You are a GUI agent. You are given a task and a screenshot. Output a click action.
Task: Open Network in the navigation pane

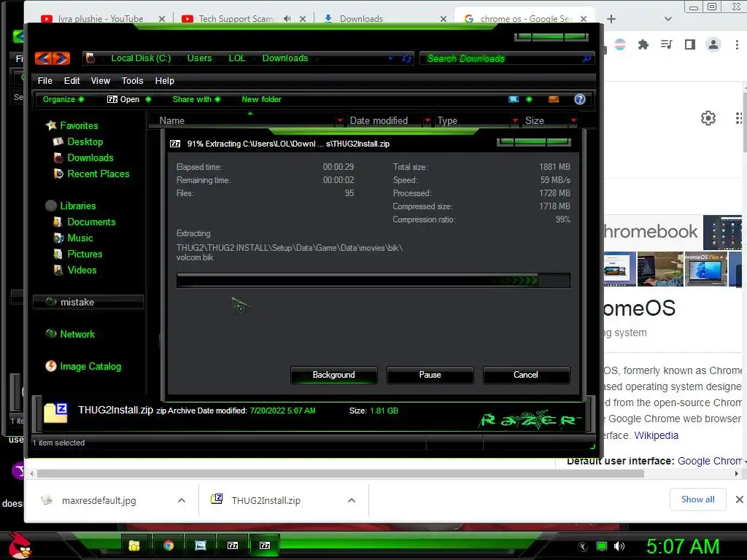pos(77,334)
